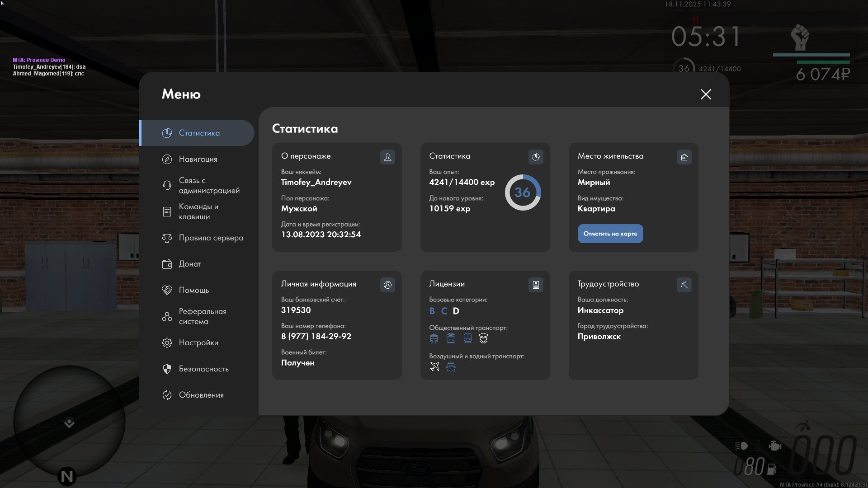Click the boat license icon
The width and height of the screenshot is (868, 488).
pyautogui.click(x=451, y=366)
